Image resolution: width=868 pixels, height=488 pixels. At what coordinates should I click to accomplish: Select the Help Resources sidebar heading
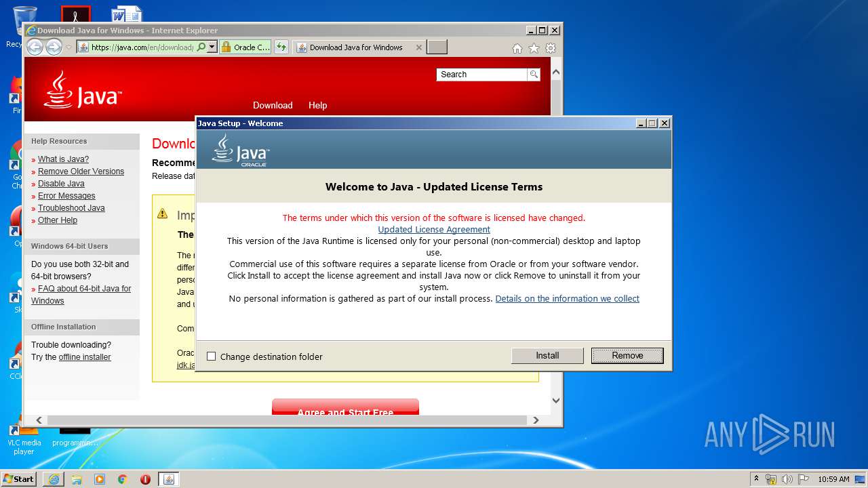pyautogui.click(x=59, y=141)
